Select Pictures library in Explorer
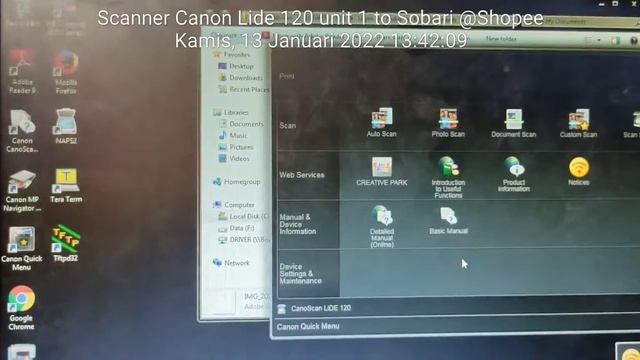This screenshot has width=640, height=360. click(x=236, y=147)
